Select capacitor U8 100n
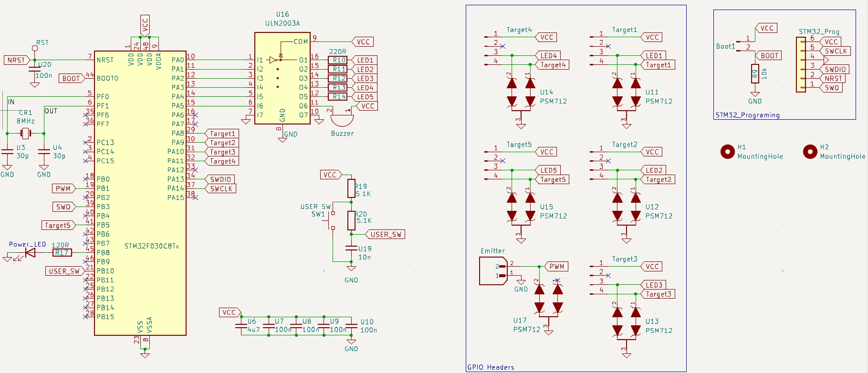Viewport: 868px width, 373px height. [296, 326]
